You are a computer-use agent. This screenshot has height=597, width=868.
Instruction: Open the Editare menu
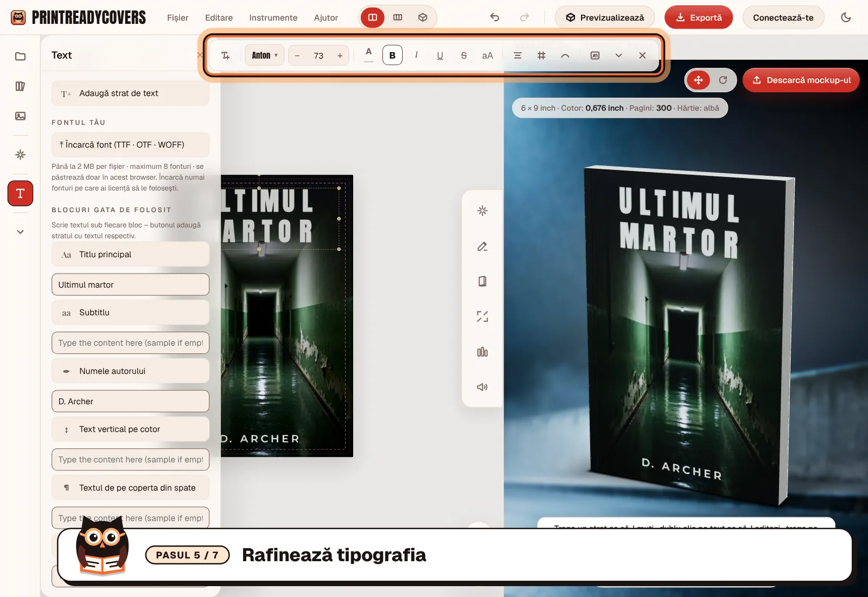coord(219,17)
